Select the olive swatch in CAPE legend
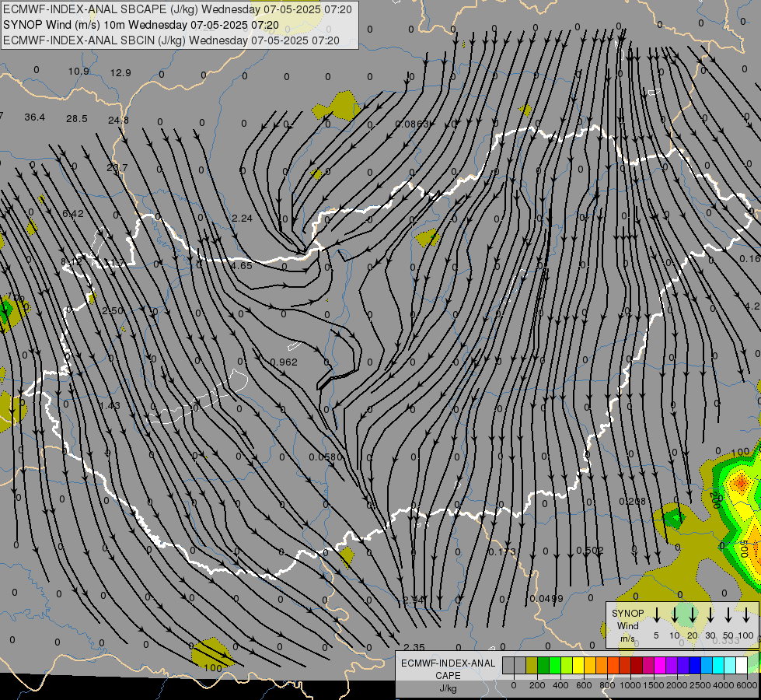Screen dimensions: 761x700 click(532, 666)
